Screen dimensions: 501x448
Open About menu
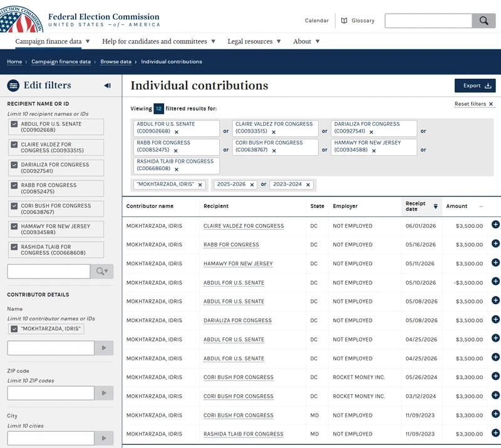pos(306,41)
